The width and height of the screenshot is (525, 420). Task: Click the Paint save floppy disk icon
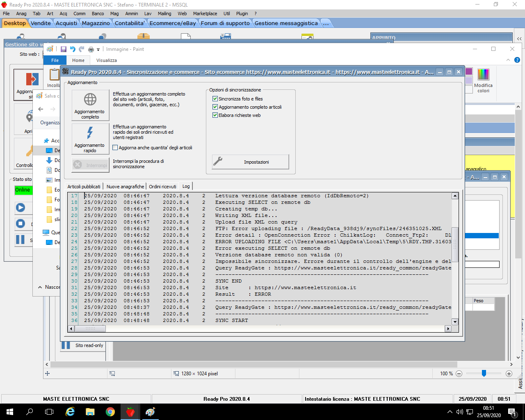click(64, 49)
